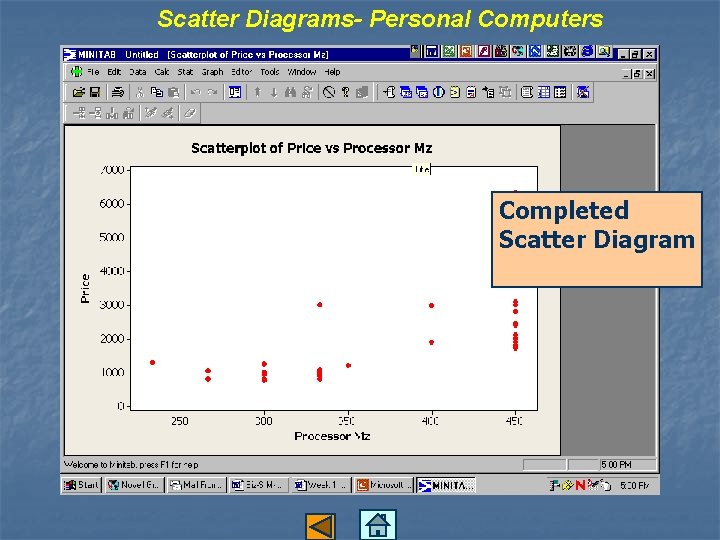The width and height of the screenshot is (720, 540).
Task: Open the Edit menu
Action: [114, 72]
